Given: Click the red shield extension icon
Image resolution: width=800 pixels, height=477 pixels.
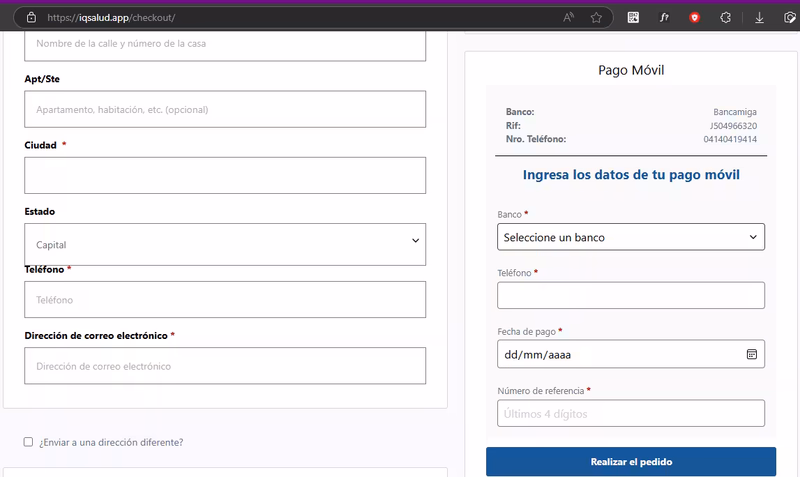Looking at the screenshot, I should (695, 17).
